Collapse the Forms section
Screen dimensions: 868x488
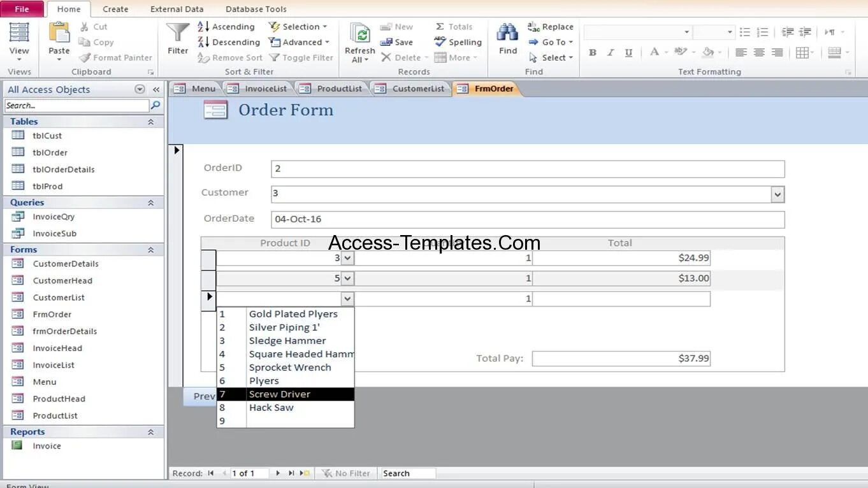151,249
